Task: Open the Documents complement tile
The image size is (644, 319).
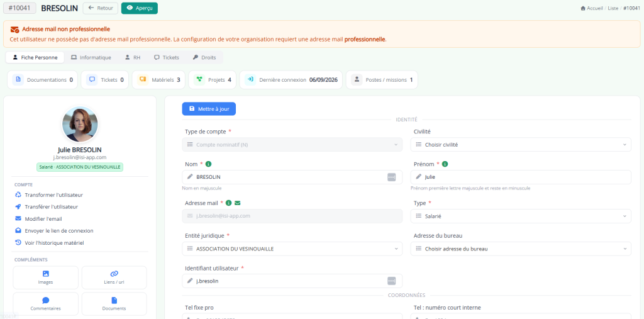Action: point(114,304)
